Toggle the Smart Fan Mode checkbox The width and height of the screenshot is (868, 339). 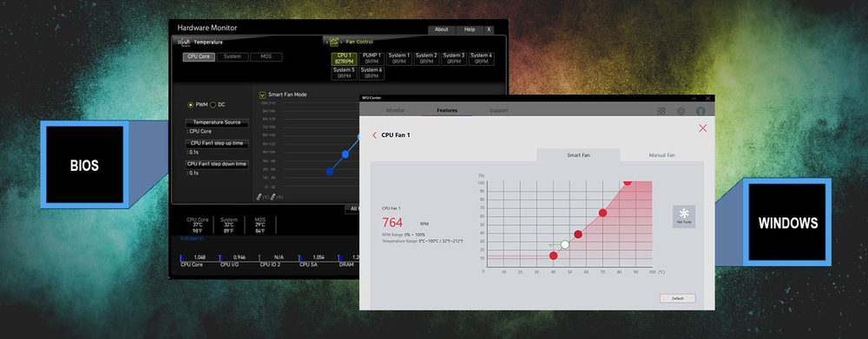[262, 95]
